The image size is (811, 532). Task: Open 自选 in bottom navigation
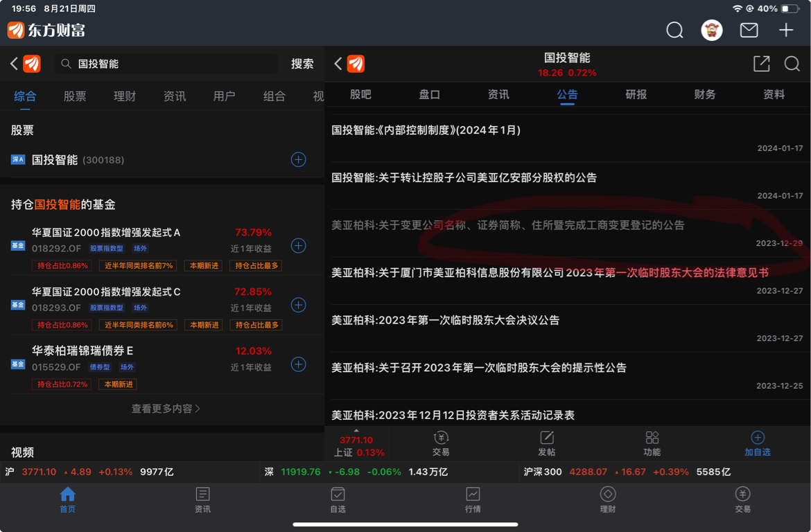(x=338, y=500)
